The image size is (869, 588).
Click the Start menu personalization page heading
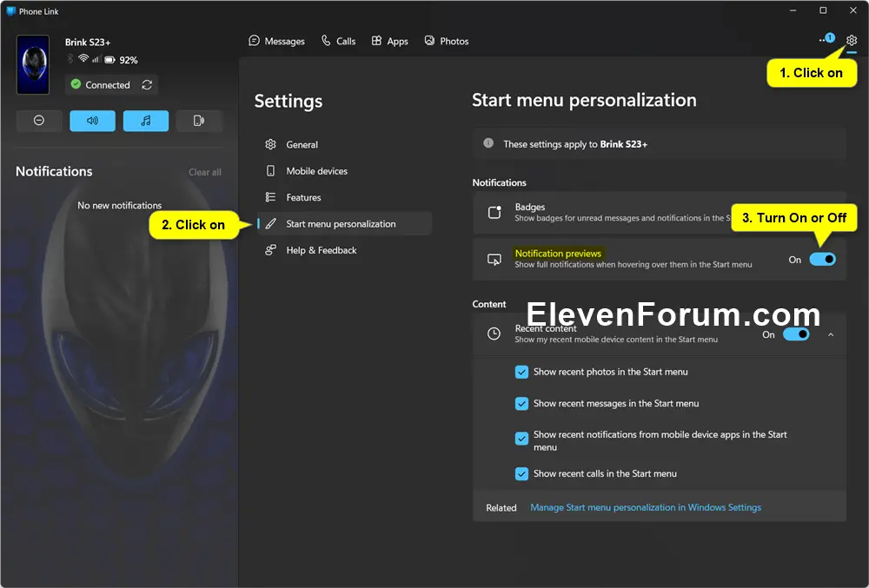pos(584,100)
